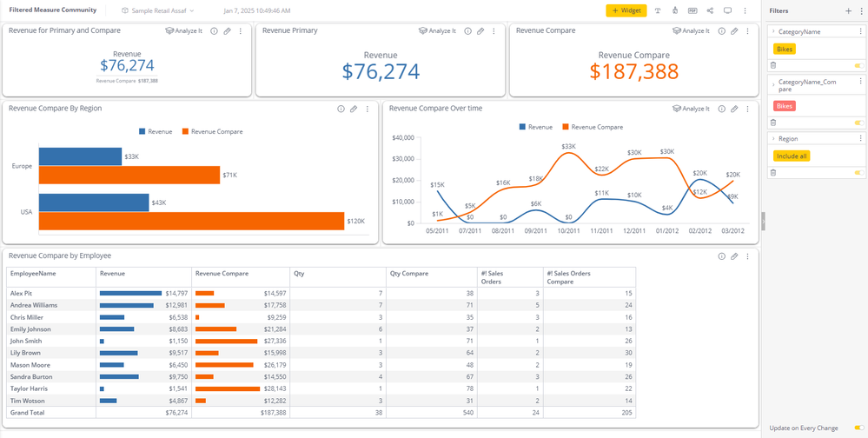The image size is (868, 438).
Task: Edit the Revenue Primary widget with pencil
Action: (x=480, y=31)
